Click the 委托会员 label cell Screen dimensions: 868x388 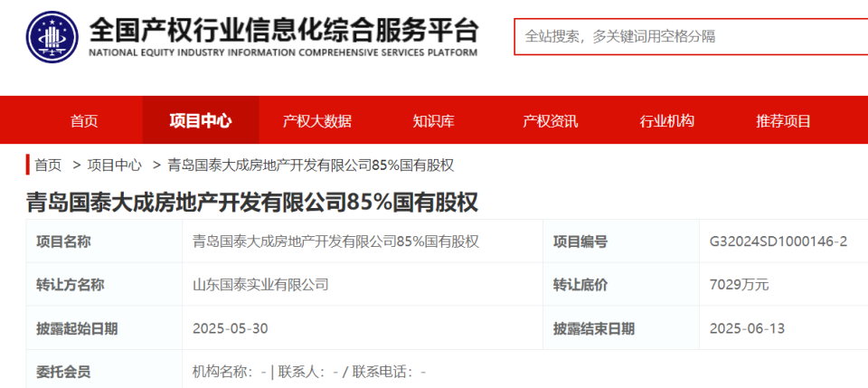coord(104,369)
